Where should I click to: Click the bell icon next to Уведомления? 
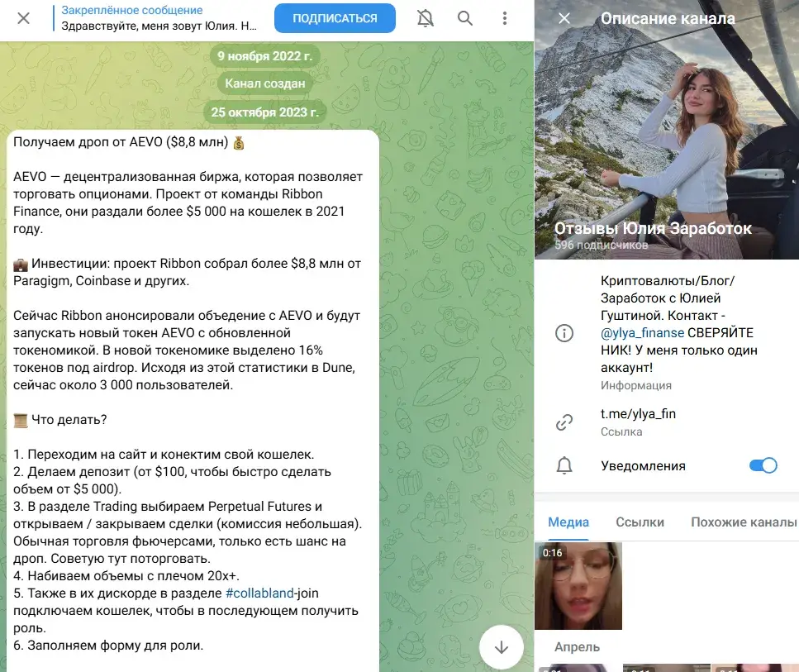[x=564, y=465]
